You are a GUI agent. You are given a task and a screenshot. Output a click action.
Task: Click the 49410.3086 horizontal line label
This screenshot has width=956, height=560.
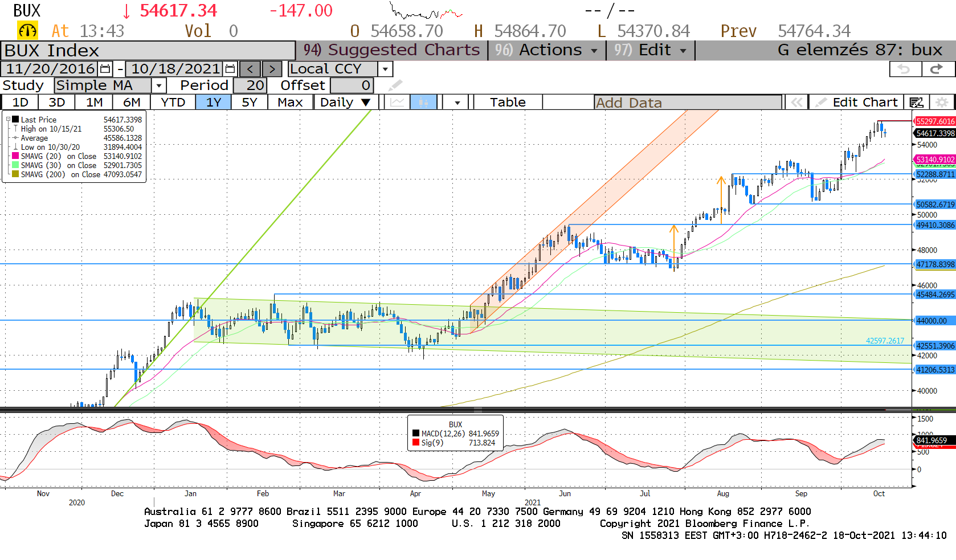click(935, 225)
